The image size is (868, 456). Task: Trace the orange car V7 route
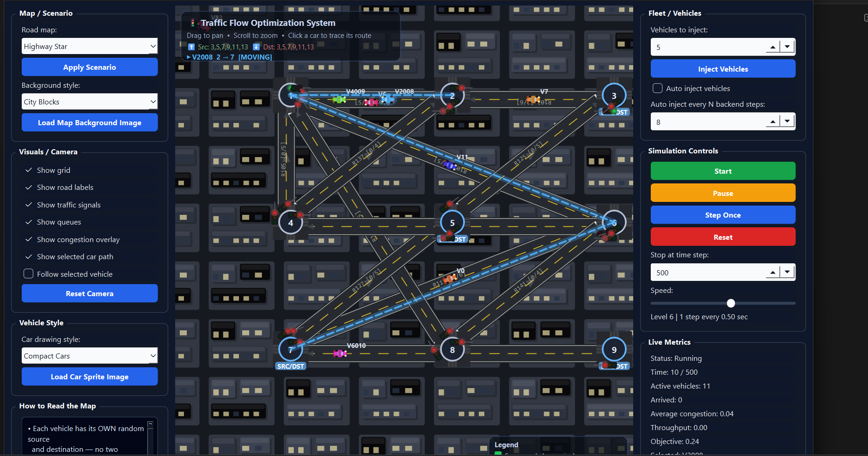(x=533, y=99)
